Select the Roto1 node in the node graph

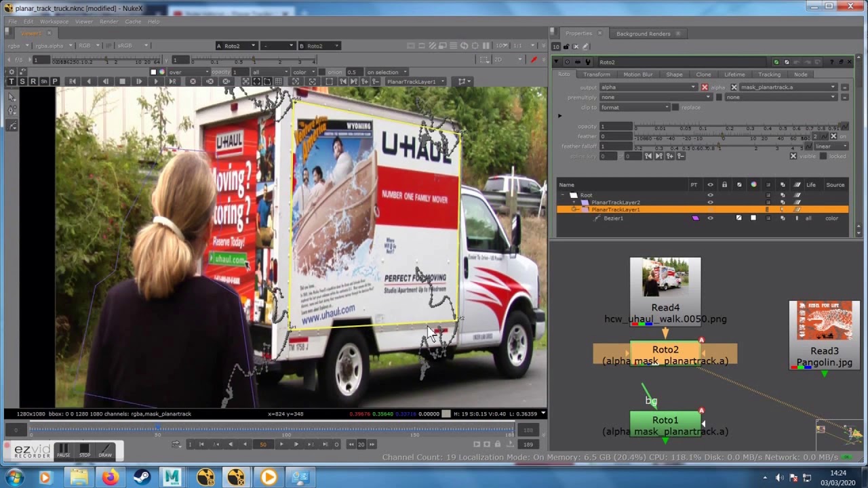tap(665, 425)
